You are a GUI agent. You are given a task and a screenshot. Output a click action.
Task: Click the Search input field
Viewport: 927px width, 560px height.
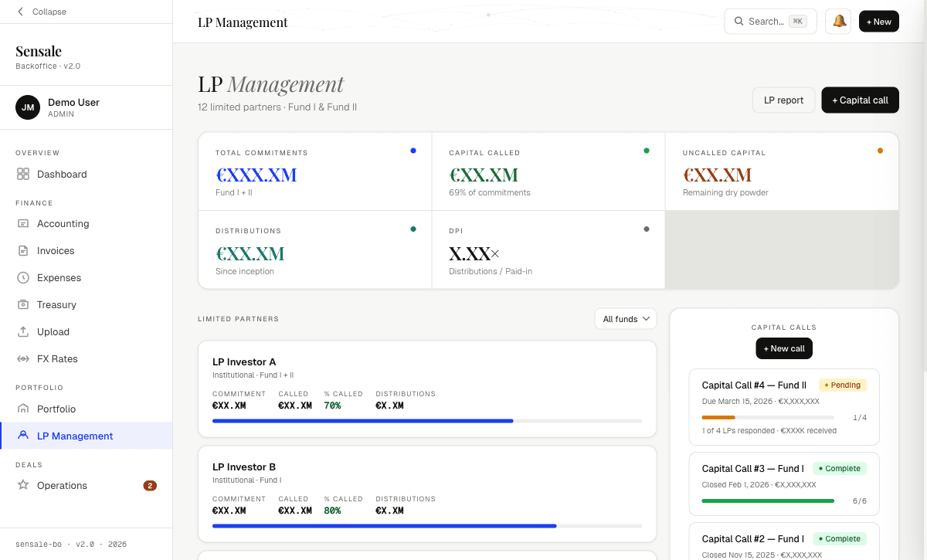pyautogui.click(x=770, y=21)
